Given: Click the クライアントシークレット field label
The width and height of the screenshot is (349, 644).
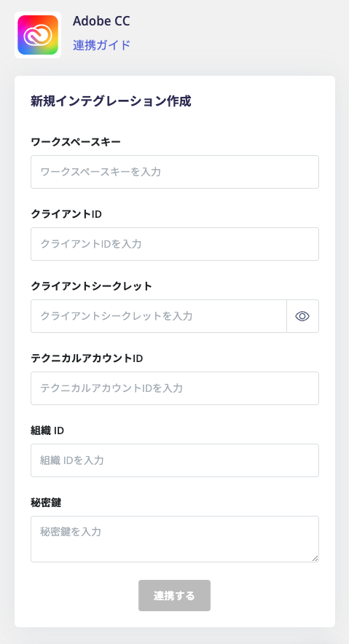Looking at the screenshot, I should (x=92, y=286).
